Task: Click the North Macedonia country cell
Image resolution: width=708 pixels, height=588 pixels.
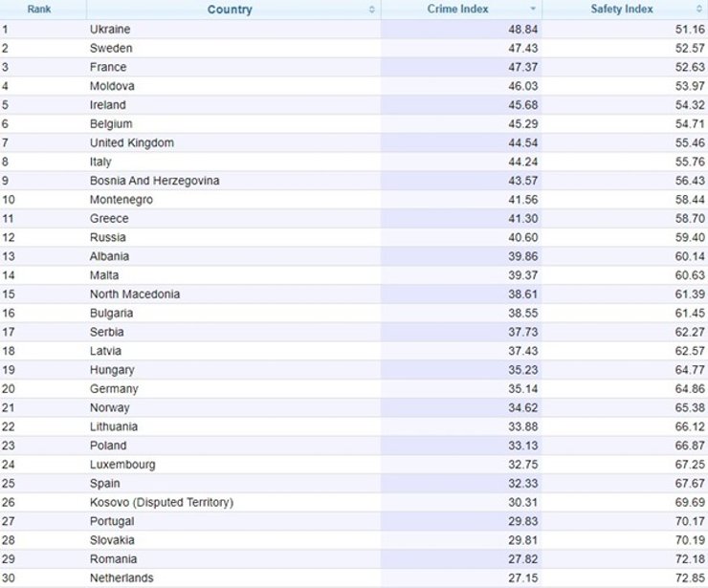Action: [135, 294]
